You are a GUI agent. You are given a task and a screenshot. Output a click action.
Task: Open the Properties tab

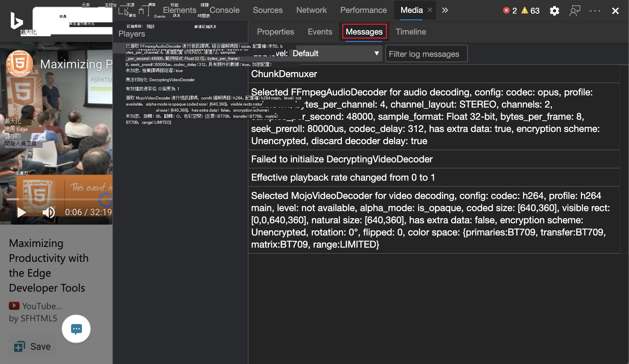[x=276, y=32]
